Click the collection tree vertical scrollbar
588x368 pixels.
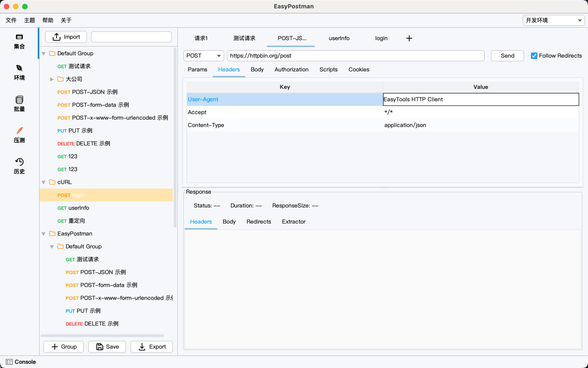click(175, 138)
